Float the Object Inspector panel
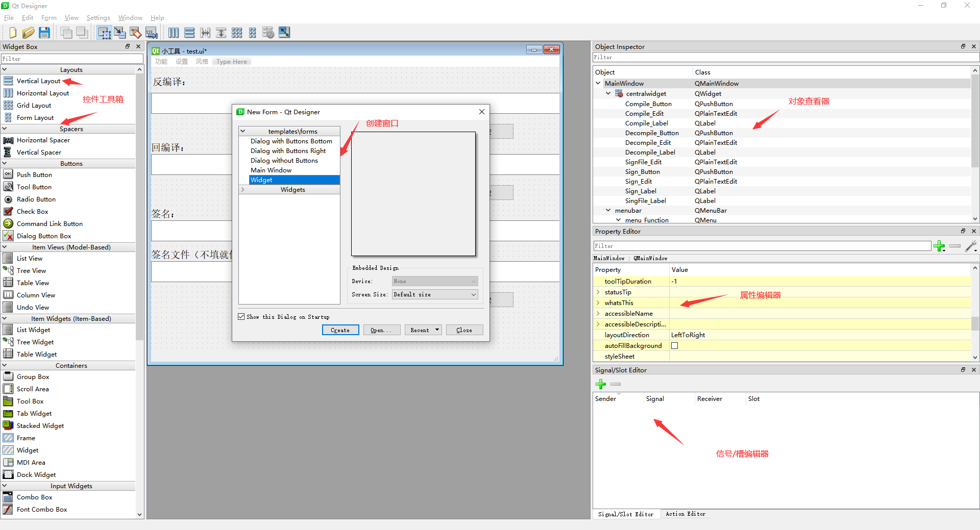This screenshot has width=980, height=530. [963, 46]
